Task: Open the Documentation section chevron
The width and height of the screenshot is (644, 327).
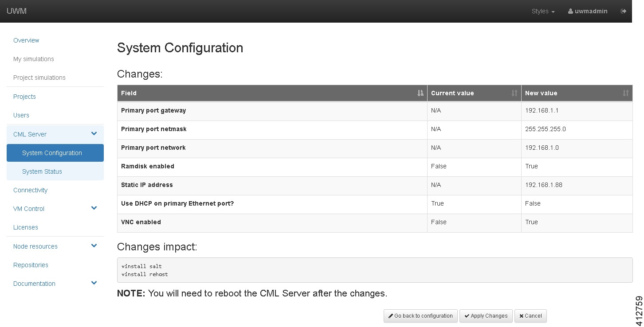Action: [94, 283]
